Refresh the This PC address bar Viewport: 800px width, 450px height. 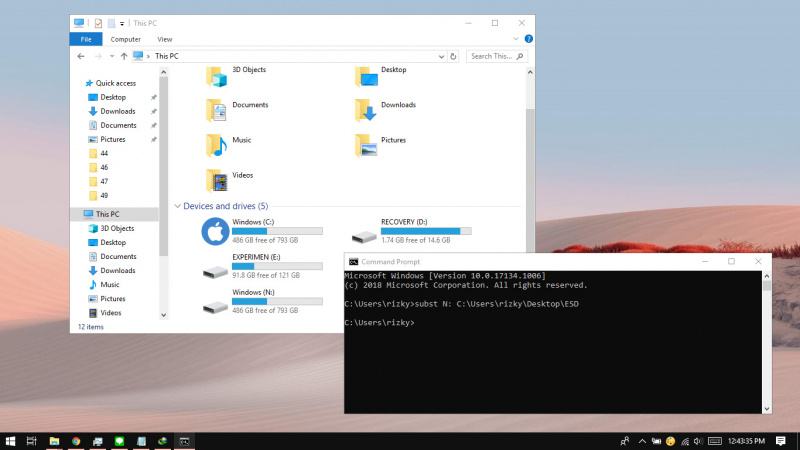click(x=453, y=56)
